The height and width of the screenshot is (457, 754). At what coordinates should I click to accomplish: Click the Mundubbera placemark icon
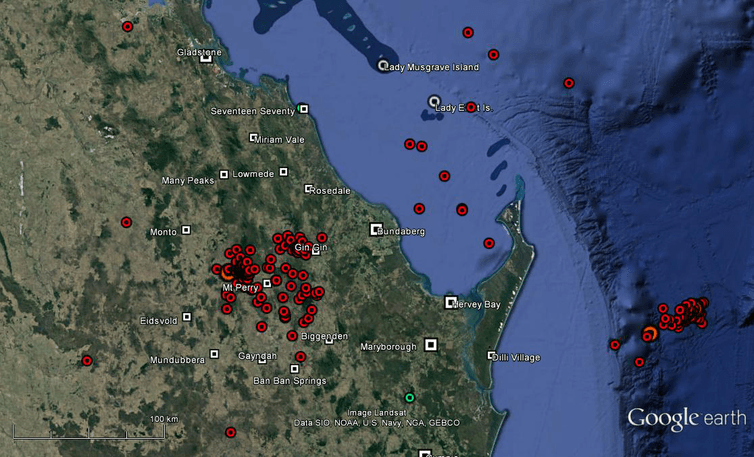coord(214,354)
